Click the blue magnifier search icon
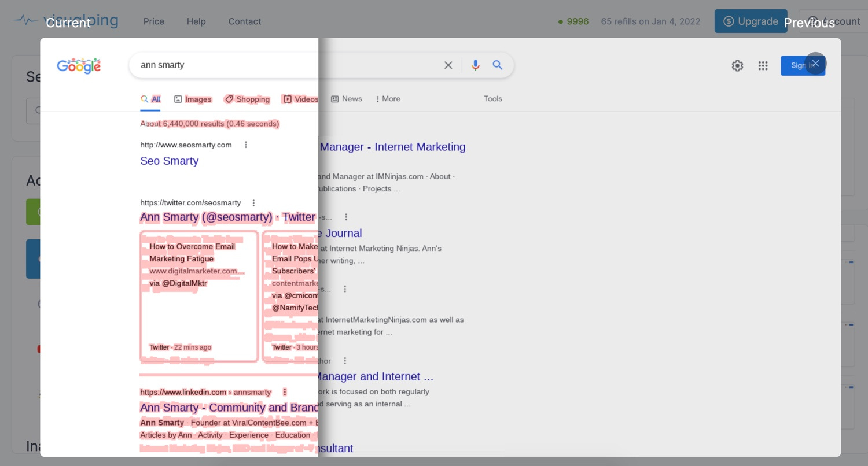This screenshot has height=466, width=868. 498,65
